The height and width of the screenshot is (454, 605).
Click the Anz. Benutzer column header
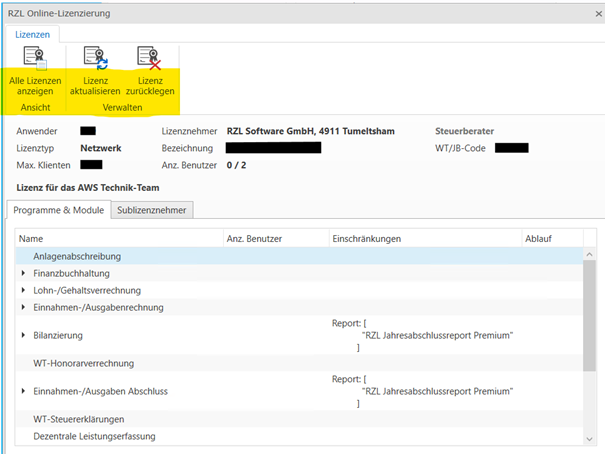(275, 239)
